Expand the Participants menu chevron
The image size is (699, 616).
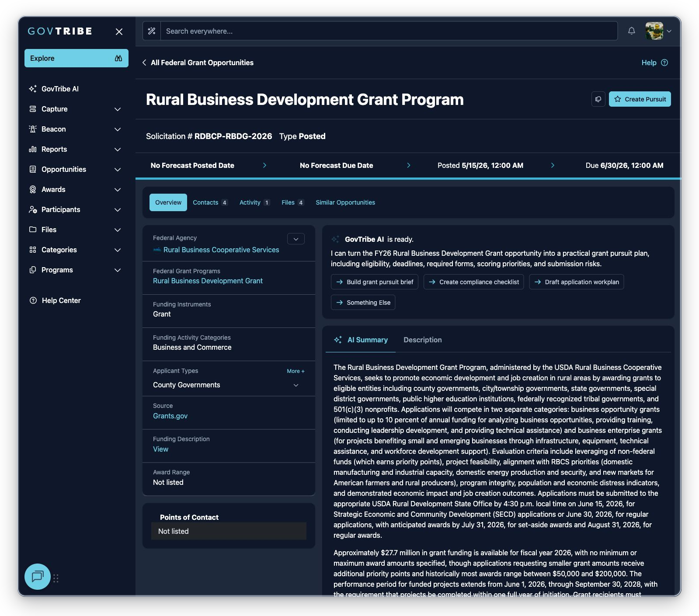(x=118, y=209)
